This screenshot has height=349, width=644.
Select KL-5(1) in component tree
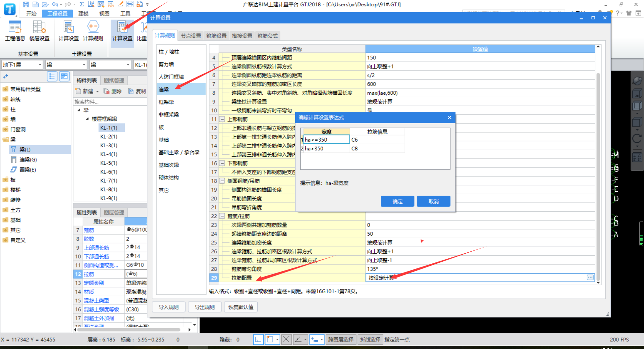pyautogui.click(x=109, y=163)
